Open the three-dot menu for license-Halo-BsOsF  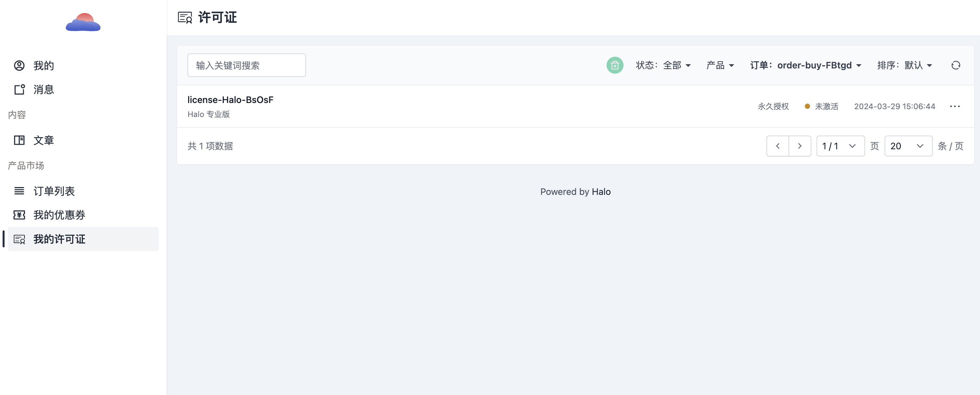(955, 106)
